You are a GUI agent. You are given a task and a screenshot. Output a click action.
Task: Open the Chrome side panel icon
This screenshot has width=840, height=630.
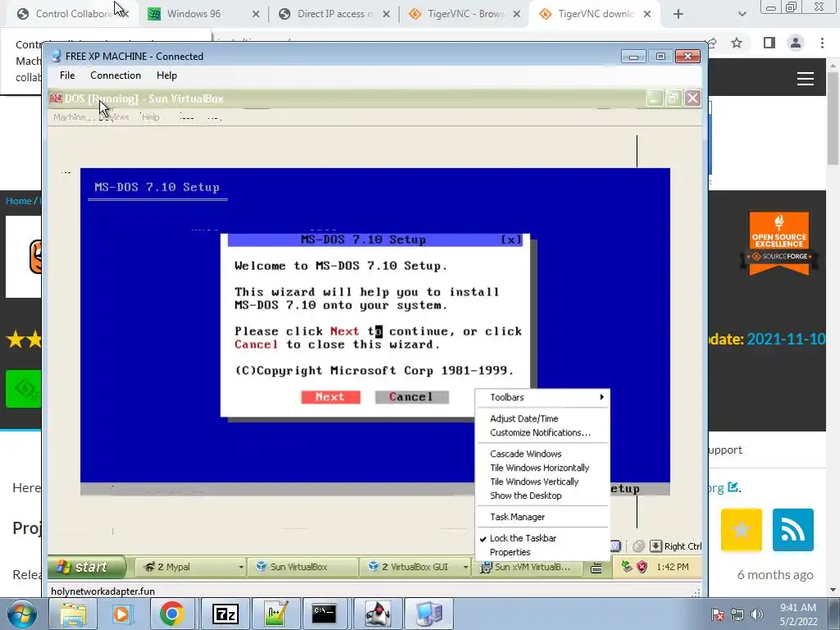point(769,43)
